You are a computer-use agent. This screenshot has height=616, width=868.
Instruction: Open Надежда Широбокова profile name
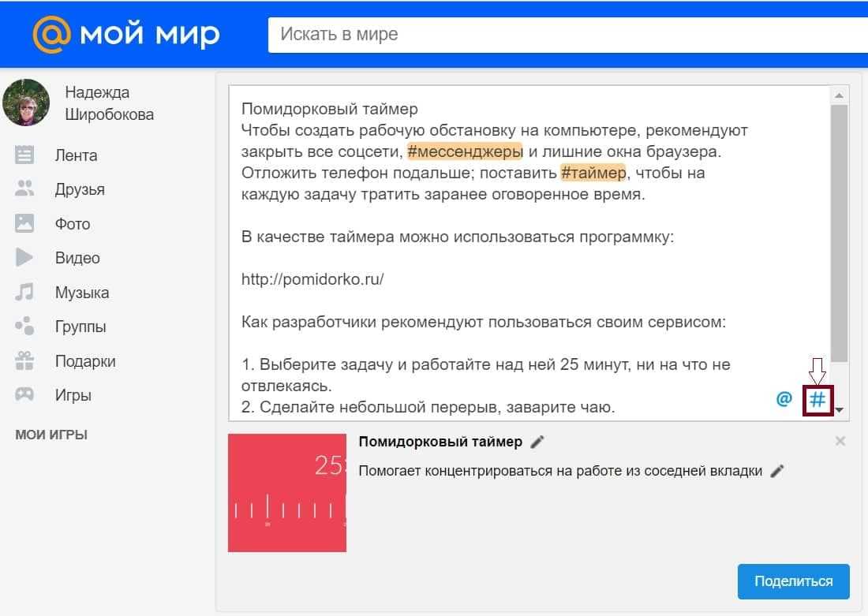tap(109, 103)
